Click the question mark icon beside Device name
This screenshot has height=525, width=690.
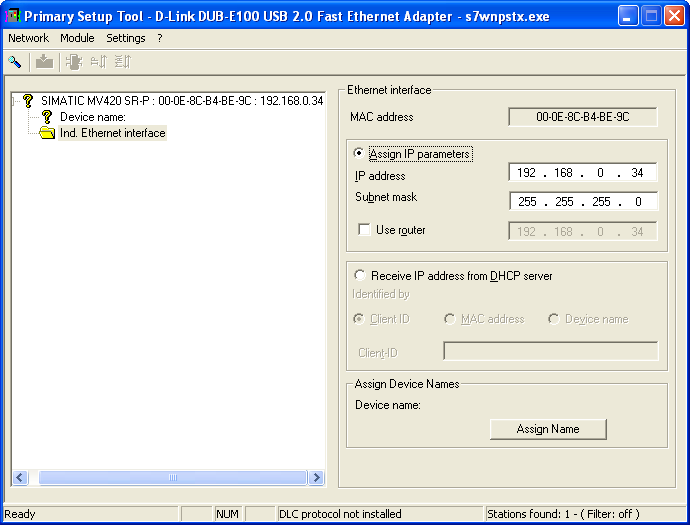(47, 117)
